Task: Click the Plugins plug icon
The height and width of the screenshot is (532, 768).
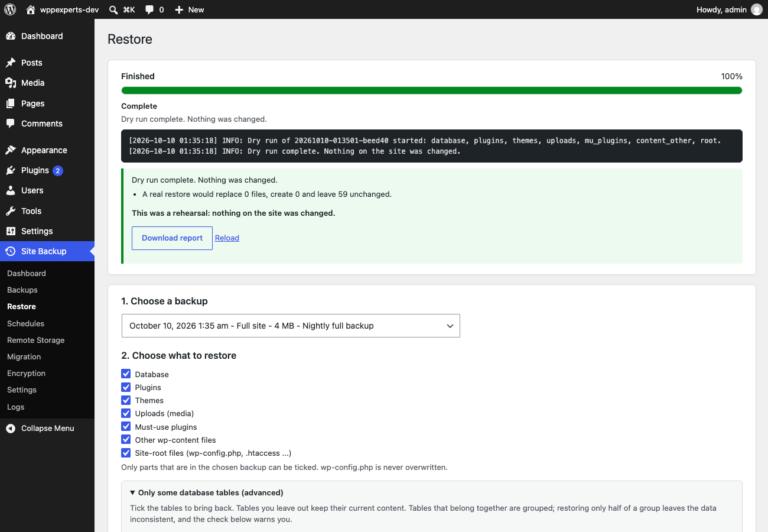Action: (10, 170)
